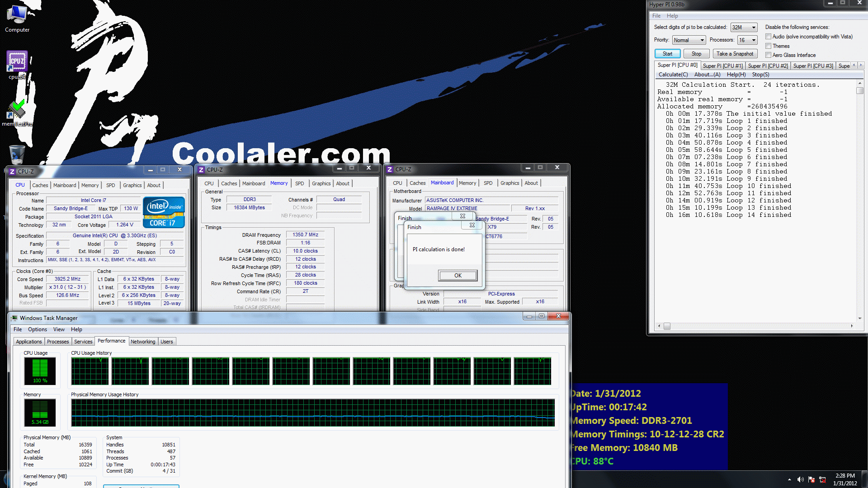The height and width of the screenshot is (488, 868).
Task: Click the Intel Core i7 inside logo
Action: pos(164,212)
